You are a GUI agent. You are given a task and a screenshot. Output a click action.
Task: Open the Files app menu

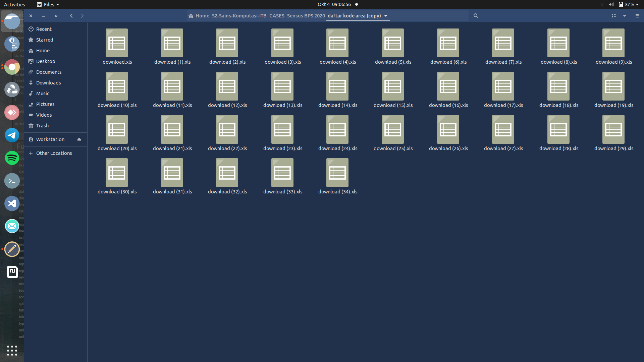(48, 4)
